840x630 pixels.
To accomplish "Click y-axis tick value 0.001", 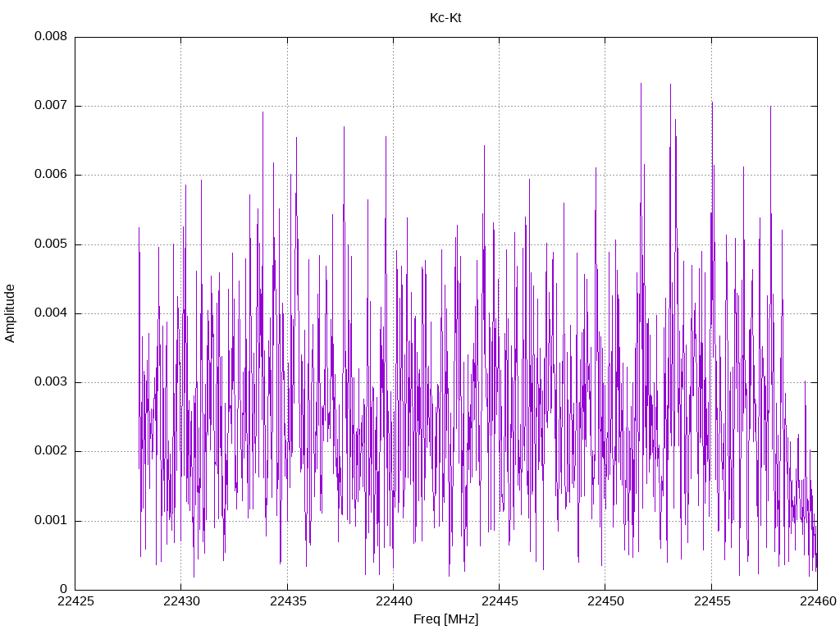I will click(51, 520).
